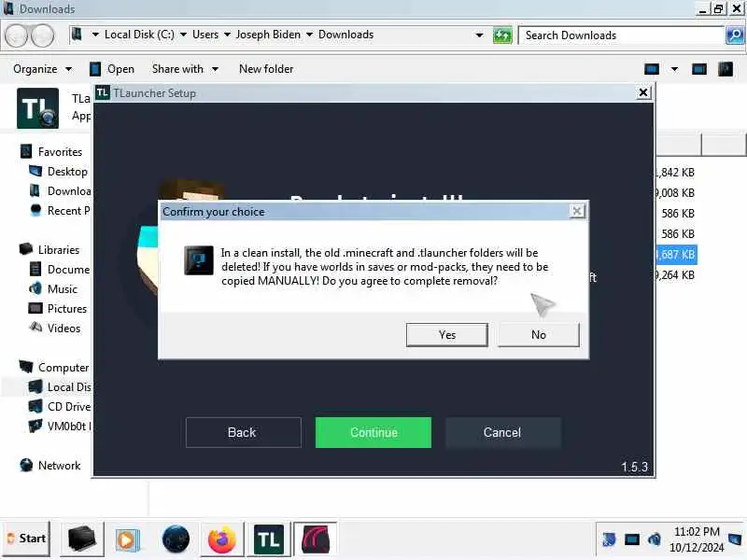Viewport: 747px width, 560px height.
Task: Cancel the TLauncher Setup
Action: coord(503,432)
